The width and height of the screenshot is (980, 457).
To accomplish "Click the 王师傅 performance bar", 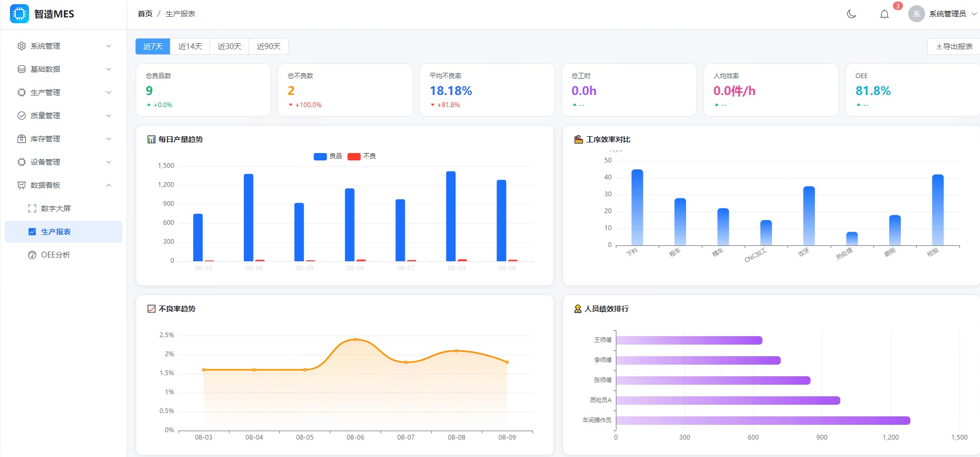I will point(689,340).
